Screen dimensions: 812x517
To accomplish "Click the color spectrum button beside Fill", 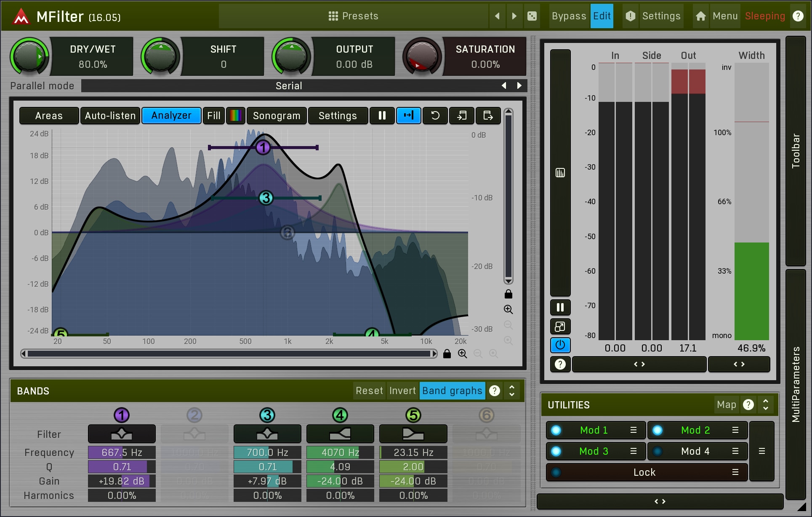I will coord(236,115).
